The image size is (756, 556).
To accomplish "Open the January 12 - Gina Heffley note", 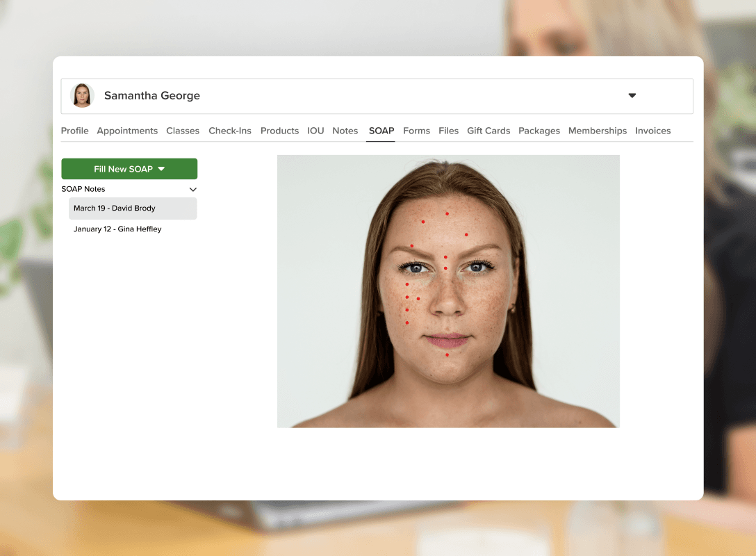I will pyautogui.click(x=117, y=229).
